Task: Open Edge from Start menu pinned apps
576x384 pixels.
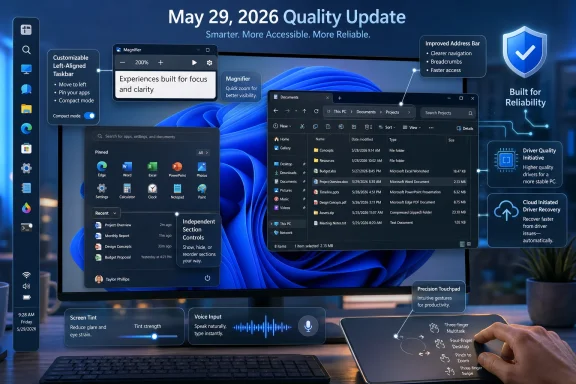Action: [102, 169]
